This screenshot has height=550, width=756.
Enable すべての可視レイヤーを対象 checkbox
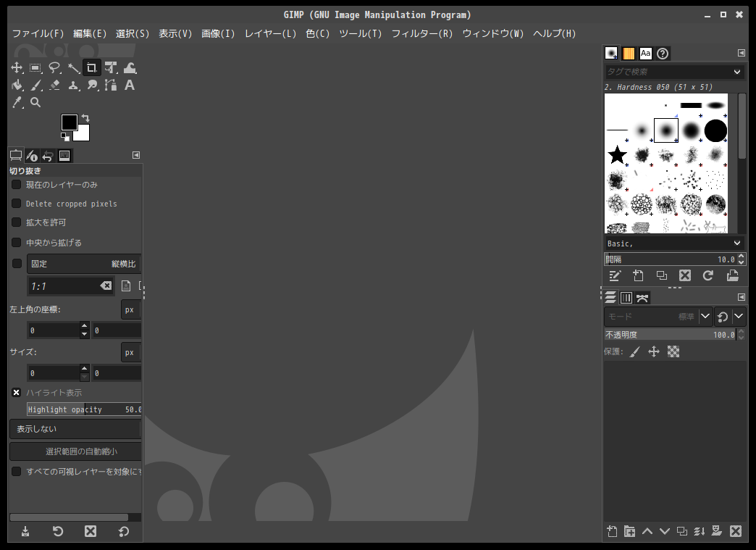point(17,471)
